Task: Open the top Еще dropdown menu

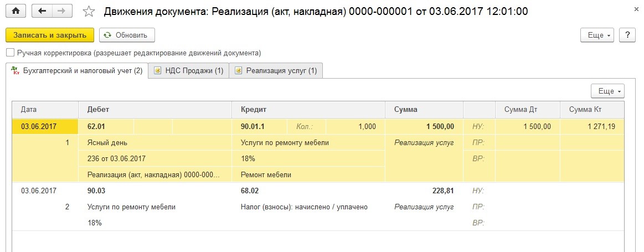Action: coord(597,35)
